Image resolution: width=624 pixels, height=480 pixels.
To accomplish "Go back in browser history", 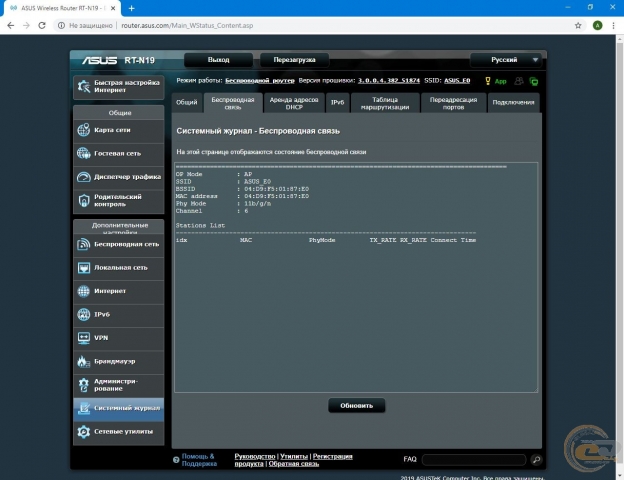I will coord(11,25).
